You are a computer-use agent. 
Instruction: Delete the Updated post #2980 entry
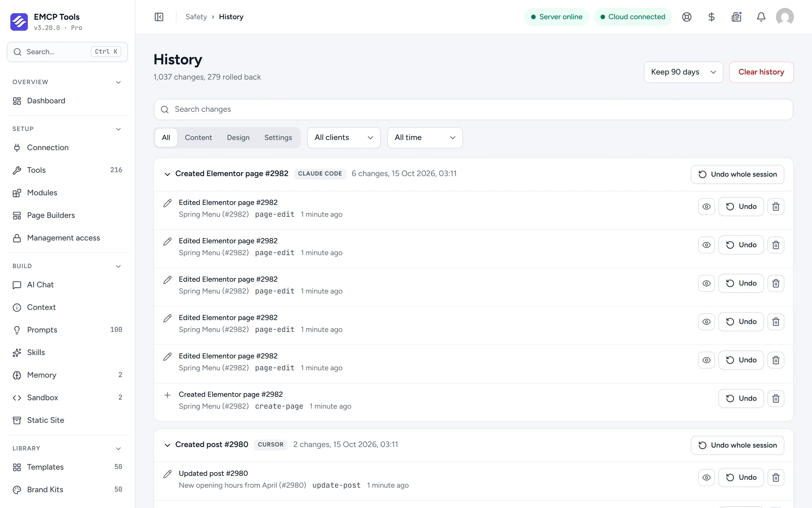tap(776, 478)
